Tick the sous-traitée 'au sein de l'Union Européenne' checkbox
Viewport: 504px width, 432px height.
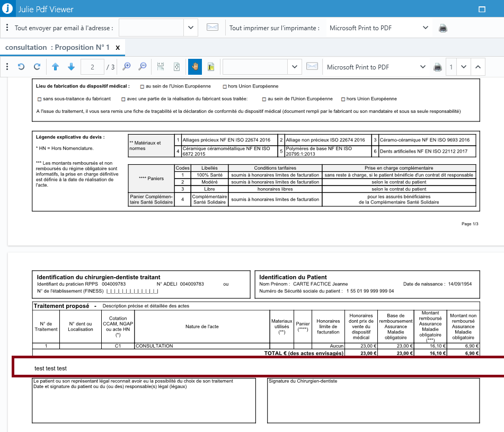click(264, 99)
